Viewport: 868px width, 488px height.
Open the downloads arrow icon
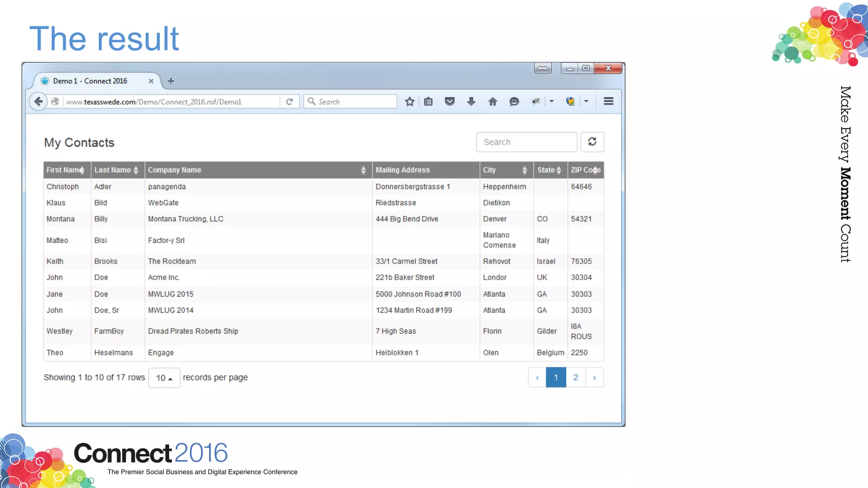click(x=471, y=102)
